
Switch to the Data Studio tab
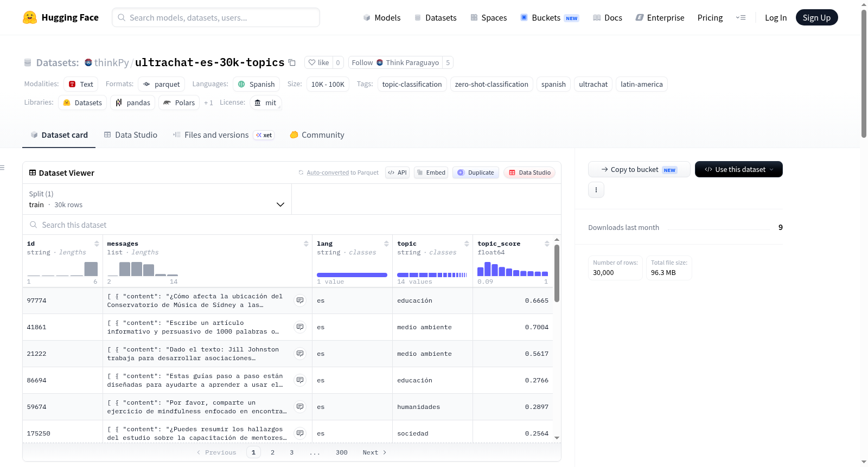click(x=130, y=135)
